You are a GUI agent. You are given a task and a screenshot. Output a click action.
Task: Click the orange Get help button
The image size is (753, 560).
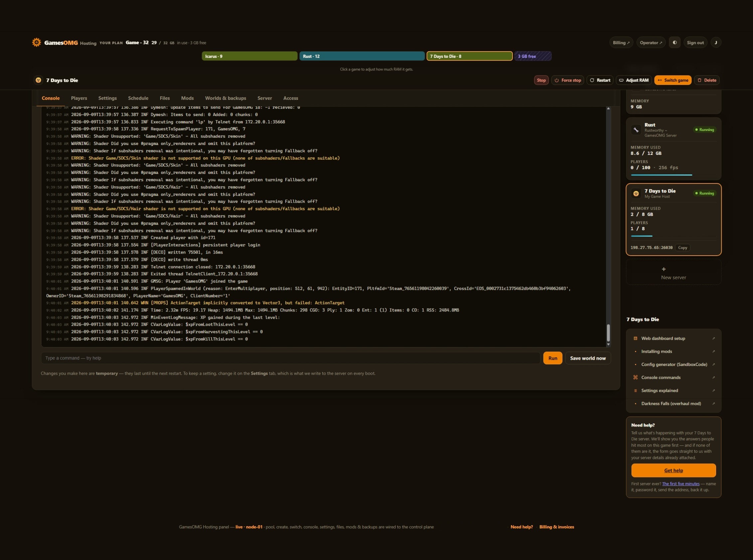(x=673, y=470)
